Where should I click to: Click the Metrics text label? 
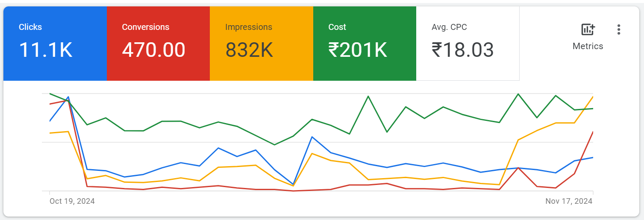(588, 46)
